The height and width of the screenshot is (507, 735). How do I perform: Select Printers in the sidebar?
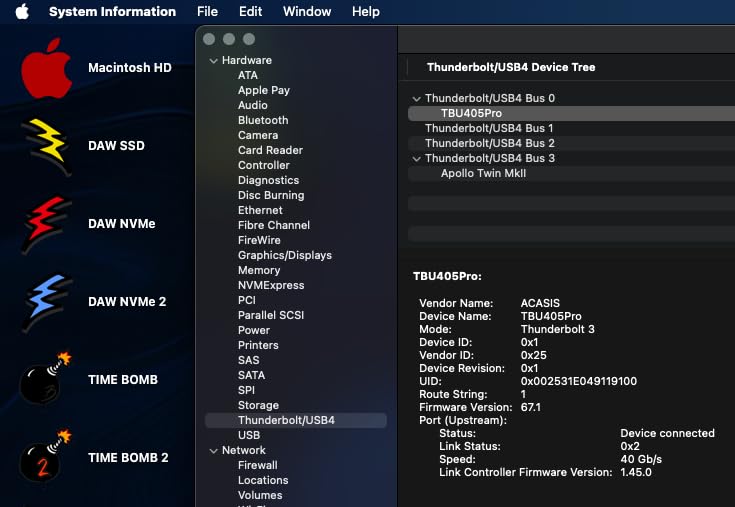(x=258, y=345)
